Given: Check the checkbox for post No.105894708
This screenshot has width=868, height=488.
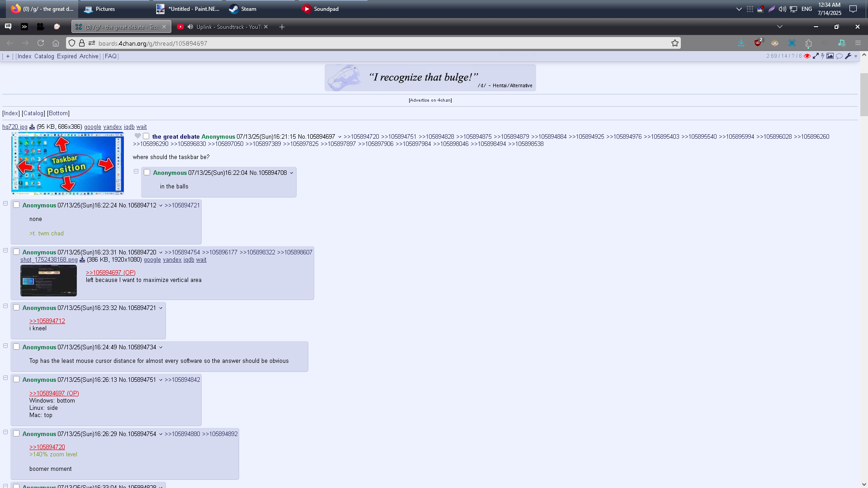Looking at the screenshot, I should 147,172.
